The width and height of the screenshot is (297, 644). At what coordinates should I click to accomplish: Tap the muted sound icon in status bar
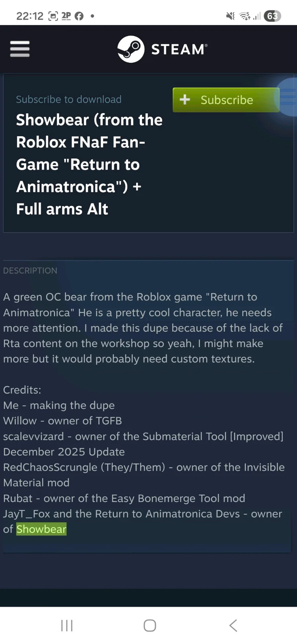pos(230,16)
